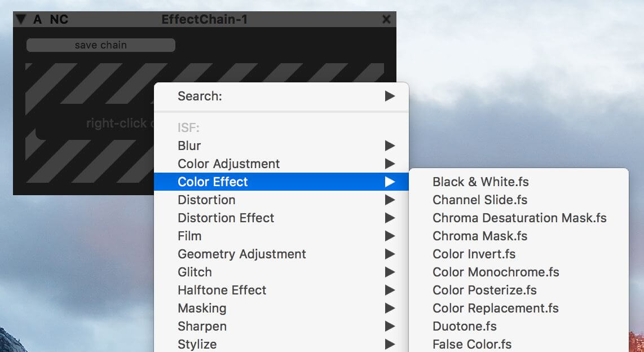Select Chroma Desaturation Mask.fs

click(x=519, y=218)
